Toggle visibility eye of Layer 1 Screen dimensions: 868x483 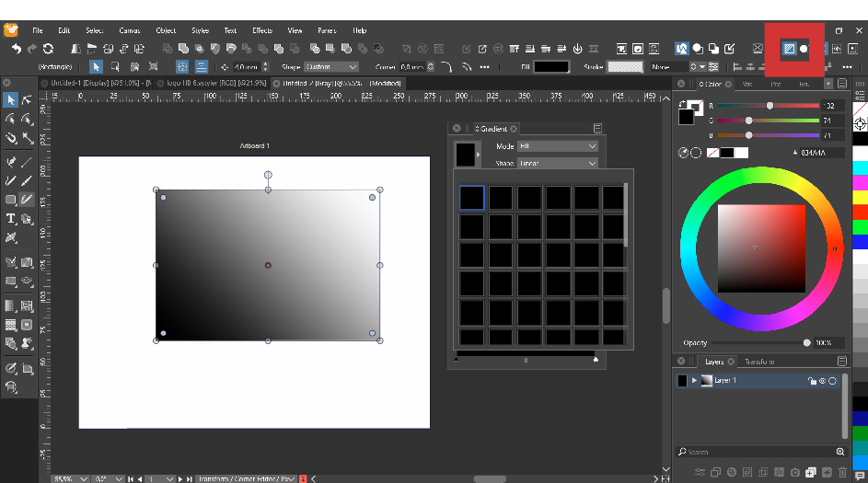822,381
